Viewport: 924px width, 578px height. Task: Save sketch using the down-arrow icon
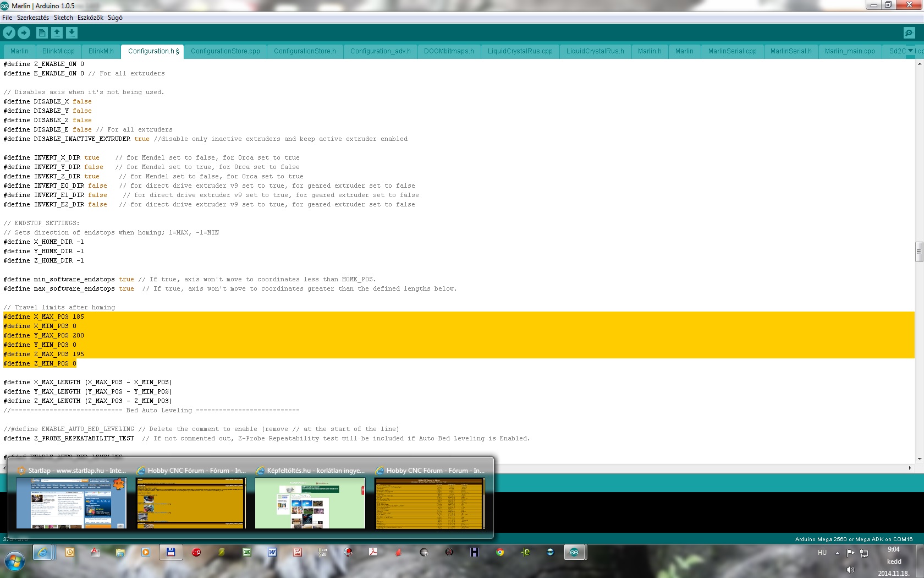71,33
